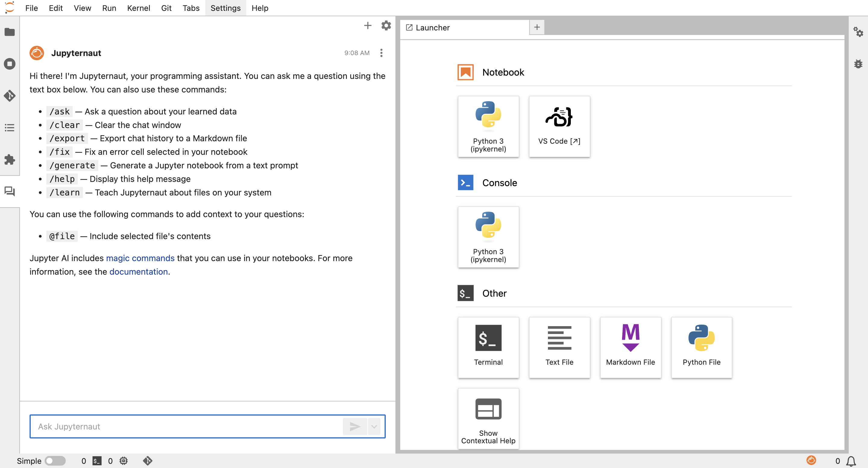
Task: Launch Python 3 console card
Action: coord(488,237)
